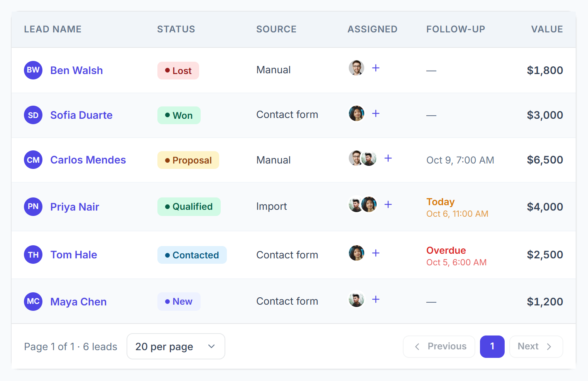Click the Today follow-up for Priya Nair

coord(457,207)
